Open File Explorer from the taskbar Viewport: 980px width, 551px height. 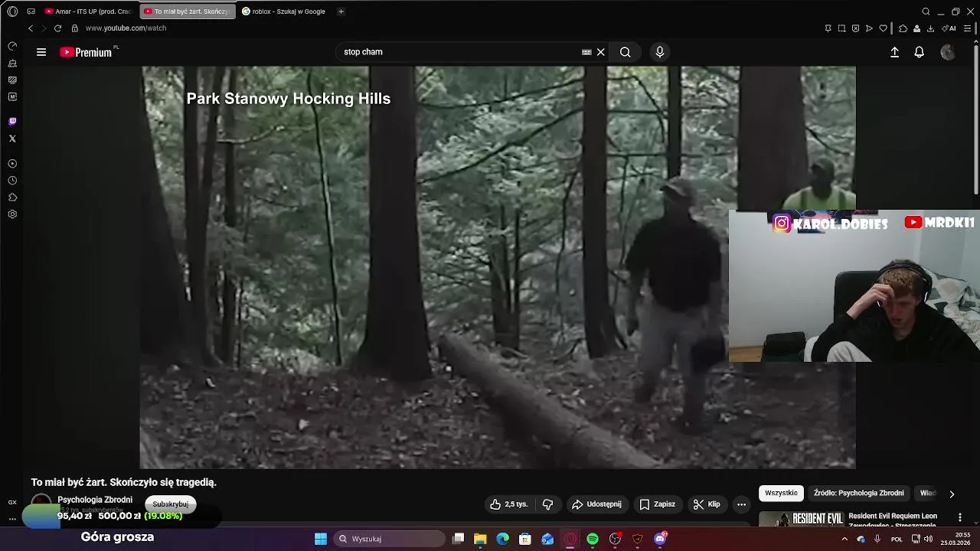point(480,539)
